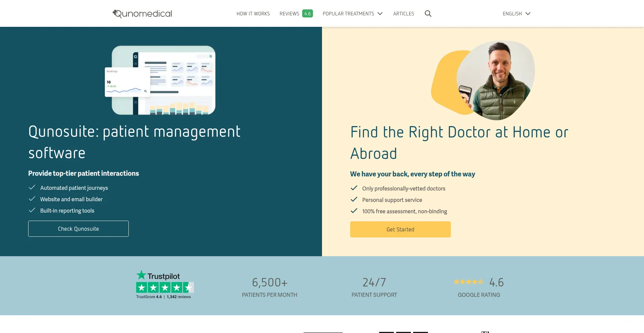Click 'Built-in reporting tools' item
644x333 pixels.
tap(67, 211)
